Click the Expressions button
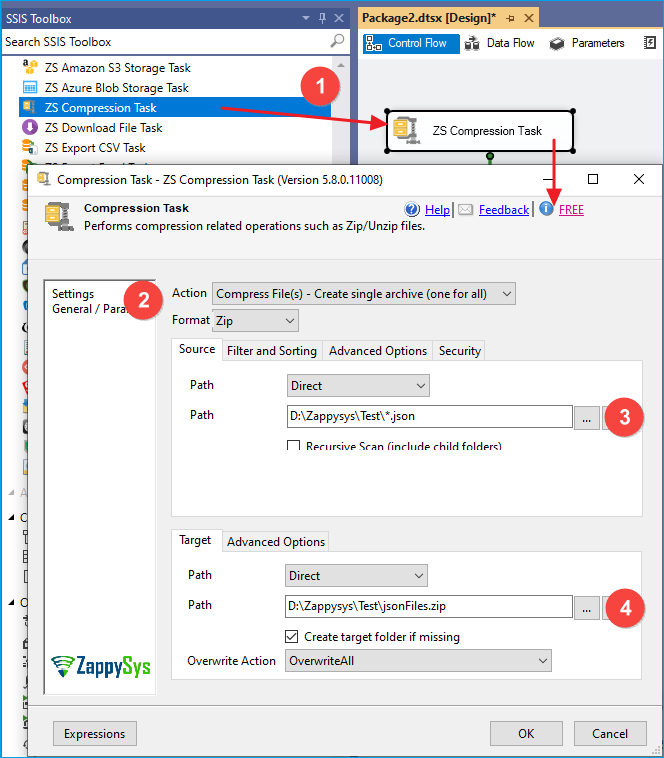664x758 pixels. (94, 734)
